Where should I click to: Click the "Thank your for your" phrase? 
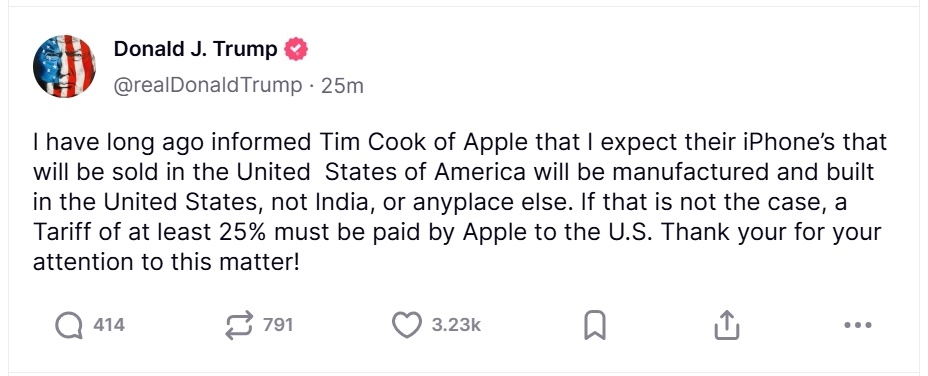pos(771,232)
